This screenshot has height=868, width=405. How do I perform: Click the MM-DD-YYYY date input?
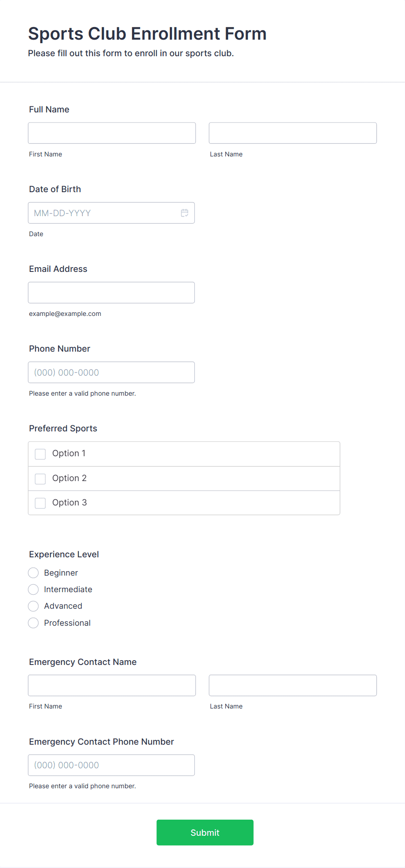point(111,213)
